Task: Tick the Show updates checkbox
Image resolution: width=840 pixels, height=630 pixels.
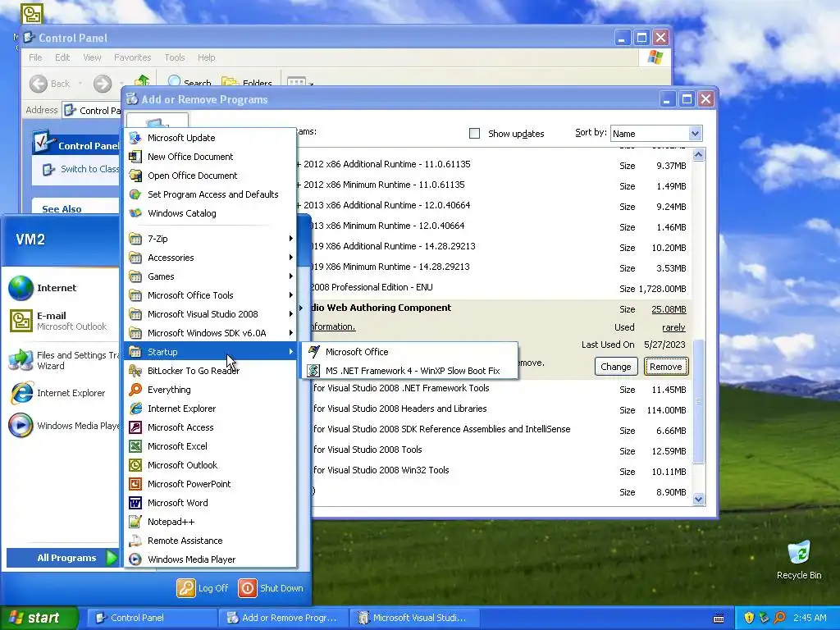Action: (474, 134)
